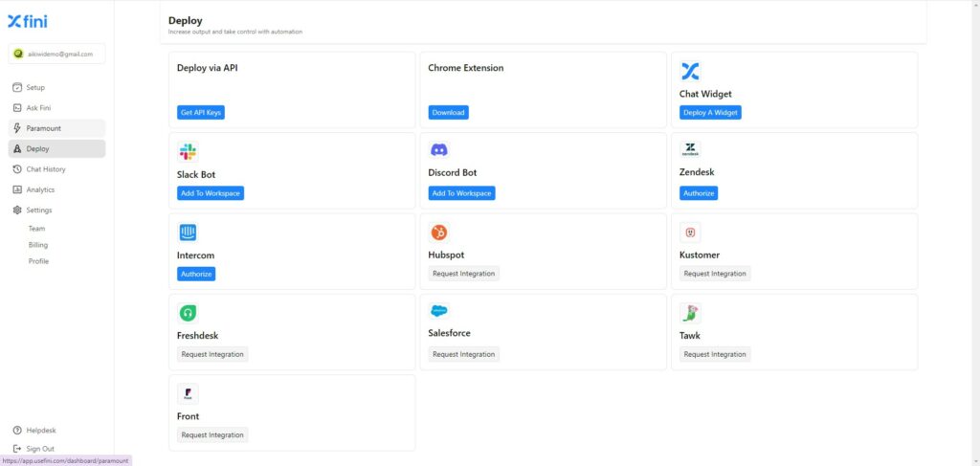Open Chat History page

[x=56, y=169]
